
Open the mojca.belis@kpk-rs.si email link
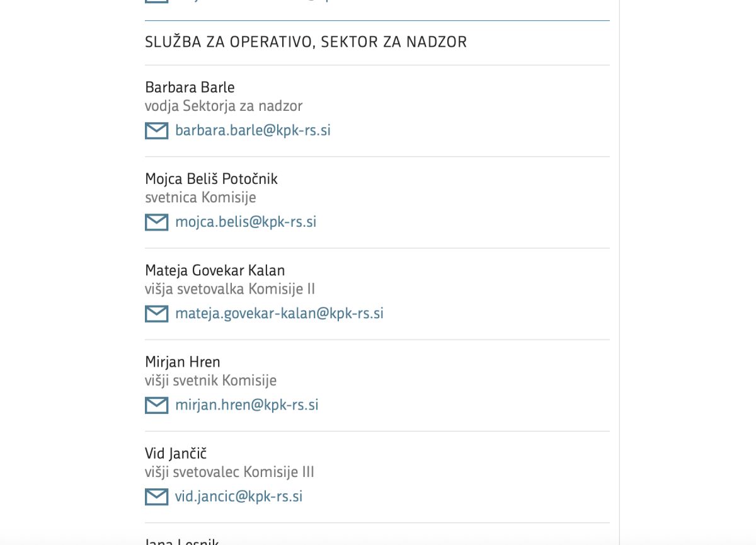tap(246, 222)
